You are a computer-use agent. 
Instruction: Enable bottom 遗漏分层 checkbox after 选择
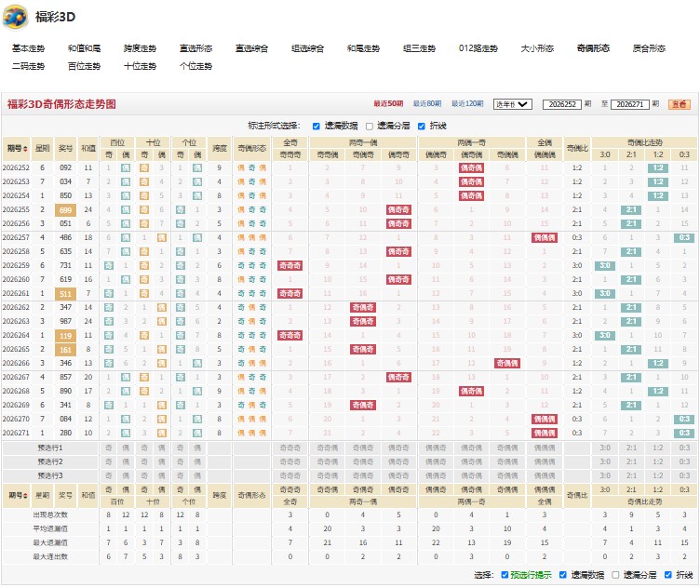(615, 575)
